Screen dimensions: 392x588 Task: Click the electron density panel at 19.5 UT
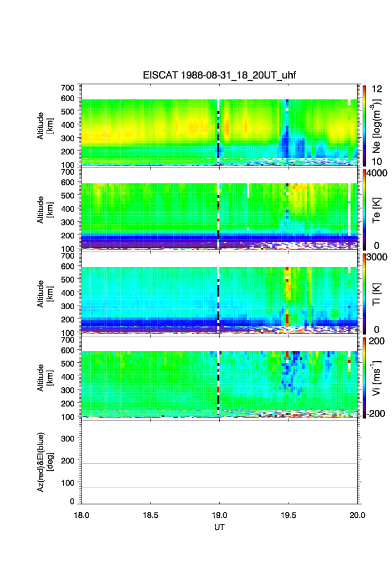point(288,133)
